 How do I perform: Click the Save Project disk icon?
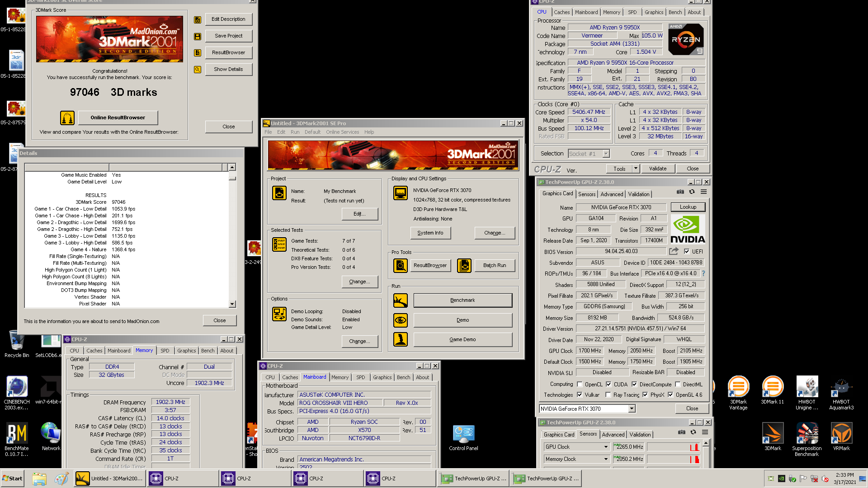pos(198,36)
